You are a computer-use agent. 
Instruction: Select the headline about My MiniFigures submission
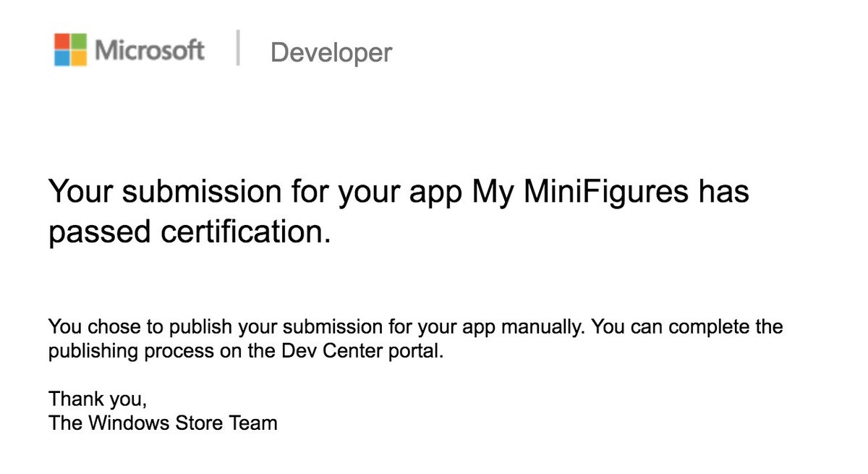pyautogui.click(x=399, y=212)
